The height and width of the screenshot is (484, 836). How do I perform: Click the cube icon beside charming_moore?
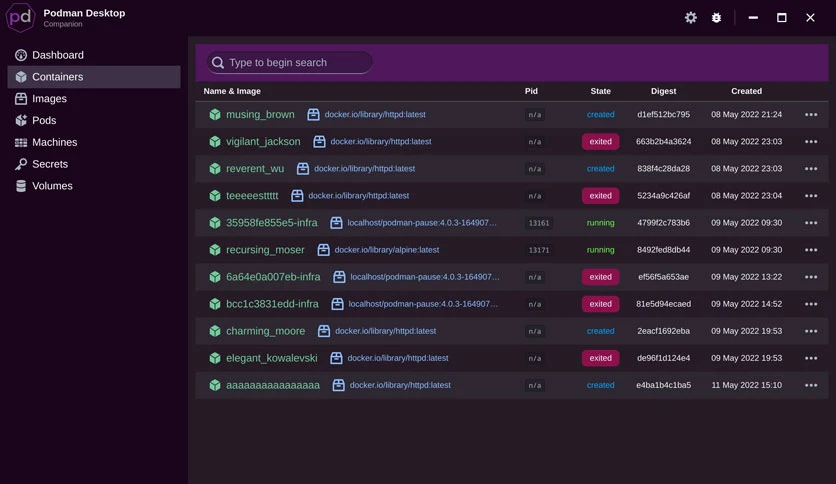click(x=215, y=330)
